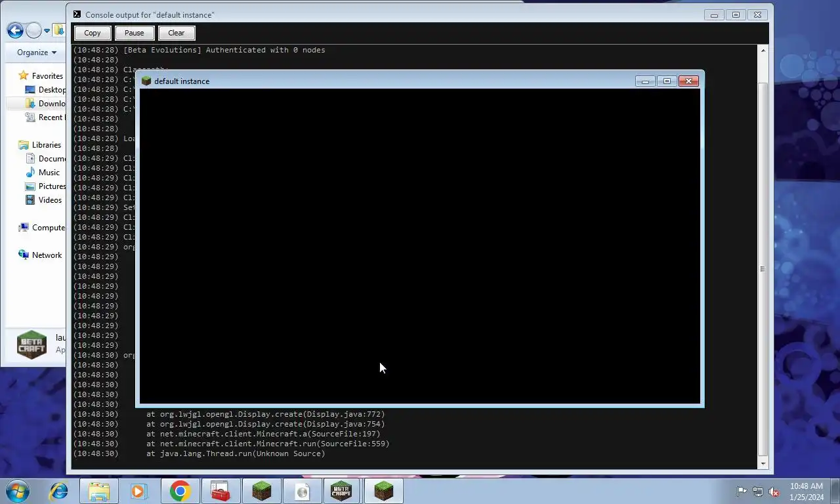Launch Internet Explorer from taskbar
This screenshot has width=840, height=504.
pos(59,491)
